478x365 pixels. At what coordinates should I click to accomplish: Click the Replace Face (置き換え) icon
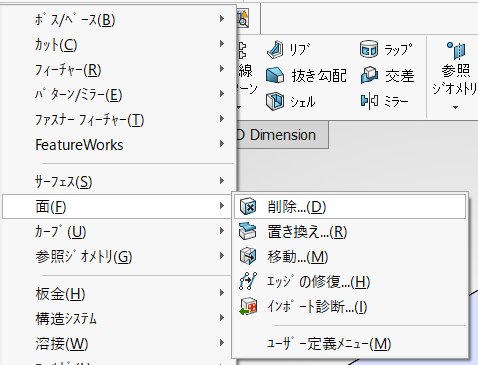(x=248, y=231)
